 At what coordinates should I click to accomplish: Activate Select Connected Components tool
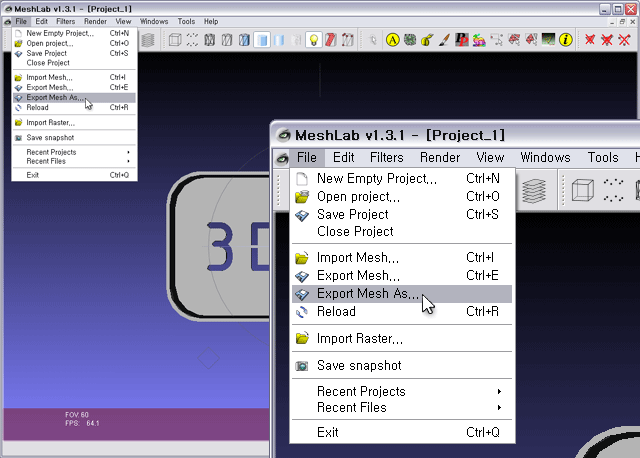[x=531, y=40]
